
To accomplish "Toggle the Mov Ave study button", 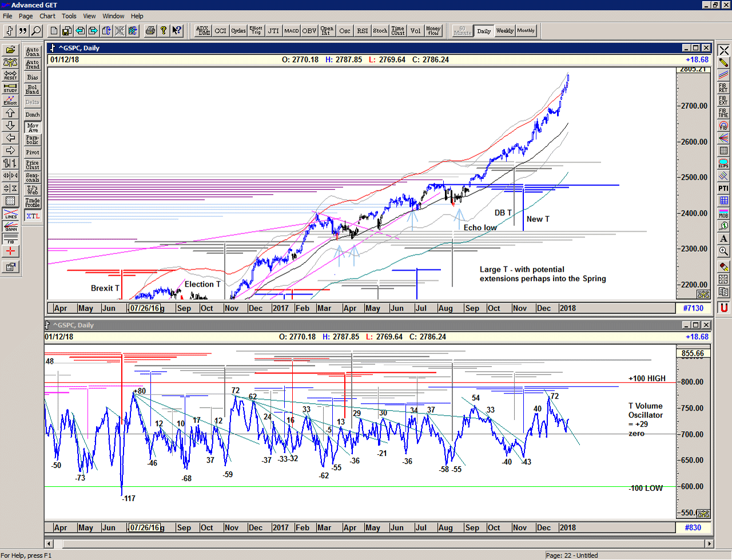I will click(x=33, y=128).
